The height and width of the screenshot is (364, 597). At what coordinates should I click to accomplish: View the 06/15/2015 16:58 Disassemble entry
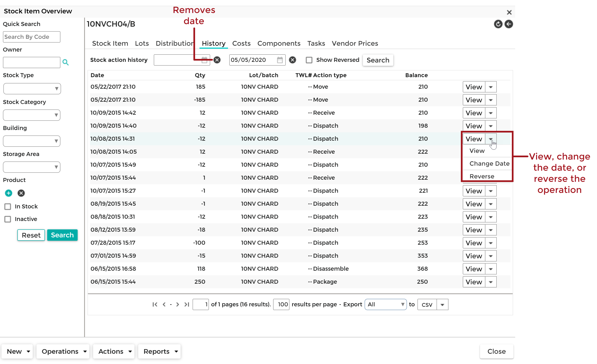[x=474, y=269]
